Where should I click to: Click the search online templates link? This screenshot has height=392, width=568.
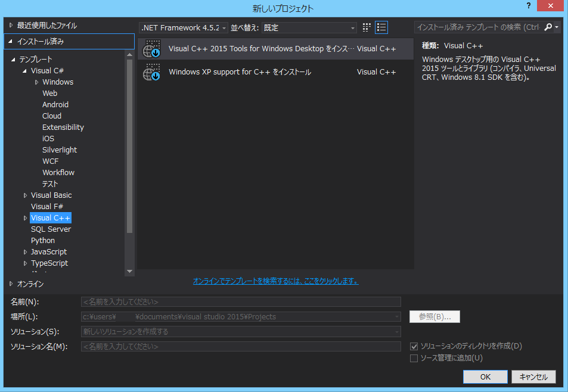pyautogui.click(x=276, y=281)
